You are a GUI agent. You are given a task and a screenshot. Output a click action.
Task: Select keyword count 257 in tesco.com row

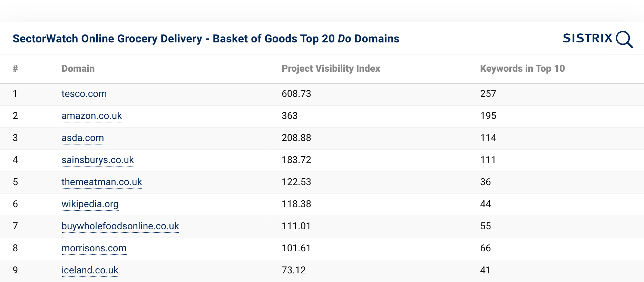coord(488,94)
